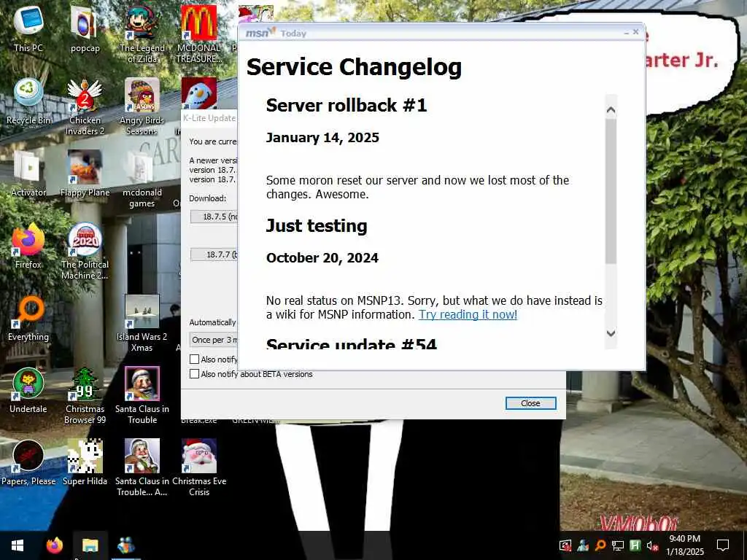
Task: Click the green H tray icon
Action: (x=635, y=545)
